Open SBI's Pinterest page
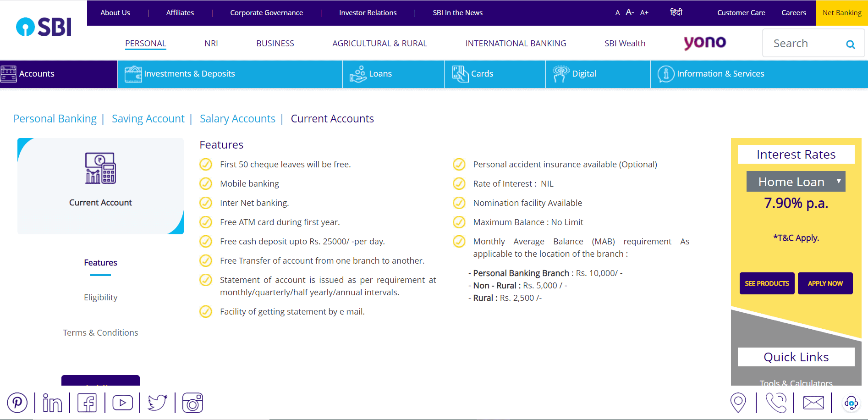868x420 pixels. point(17,403)
